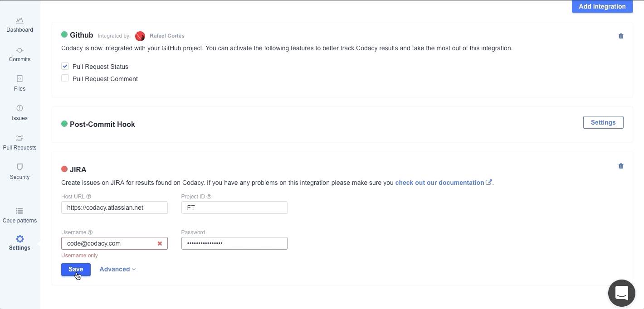Viewport: 644px width, 309px height.
Task: Expand the Advanced options
Action: pos(117,269)
